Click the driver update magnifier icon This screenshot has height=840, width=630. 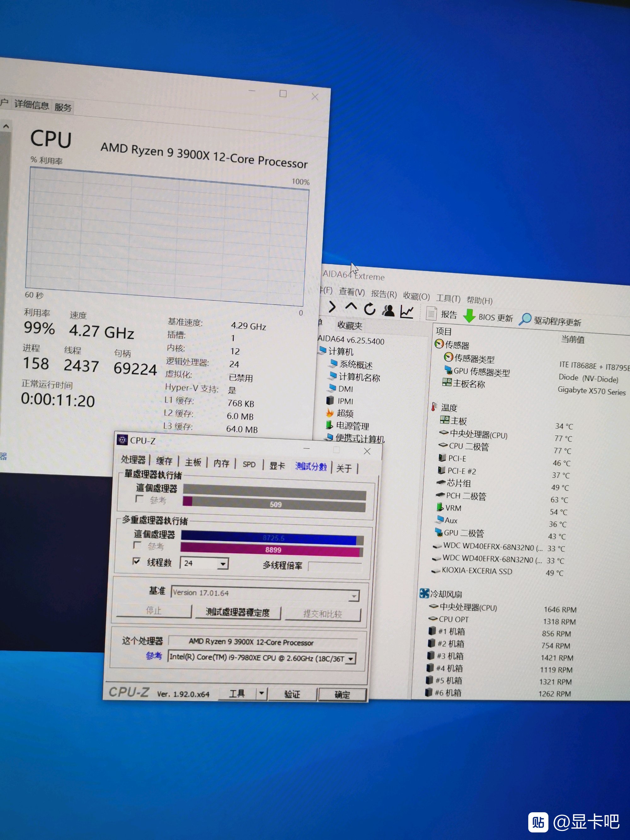525,319
